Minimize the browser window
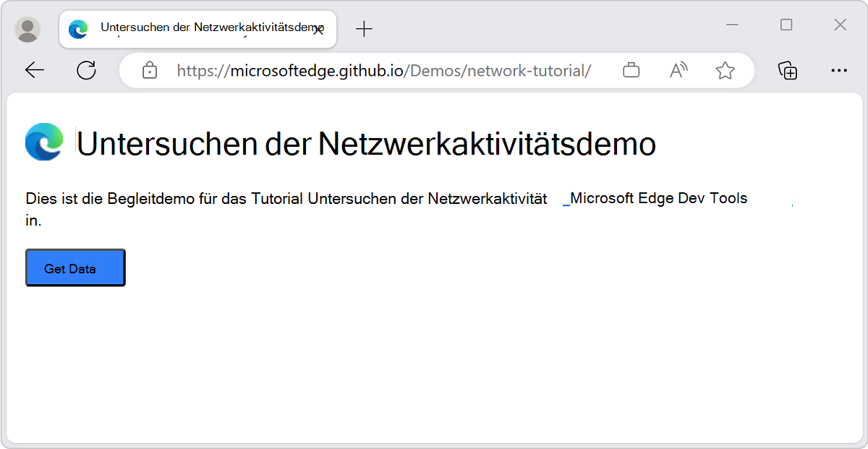The height and width of the screenshot is (449, 868). (x=732, y=25)
